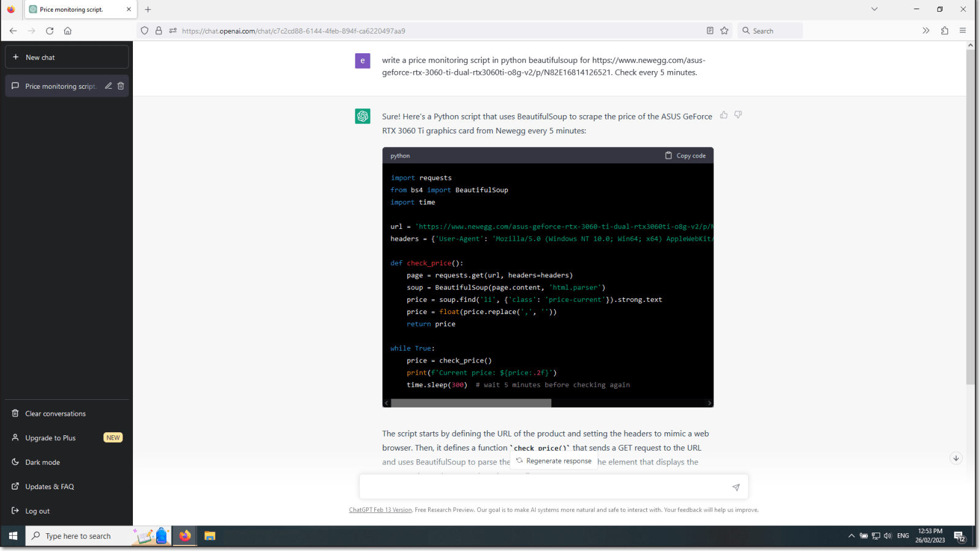The height and width of the screenshot is (551, 980).
Task: Regenerate response button
Action: 554,461
